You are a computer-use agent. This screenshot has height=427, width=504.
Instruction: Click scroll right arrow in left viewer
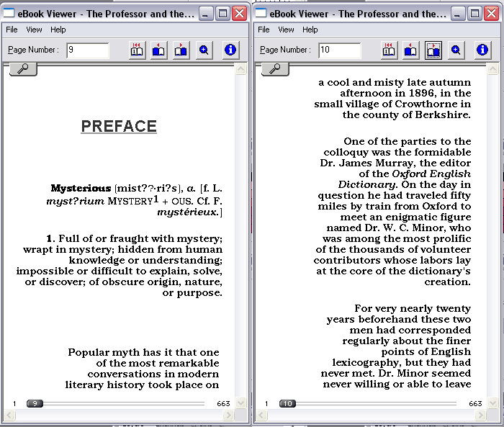click(x=228, y=415)
